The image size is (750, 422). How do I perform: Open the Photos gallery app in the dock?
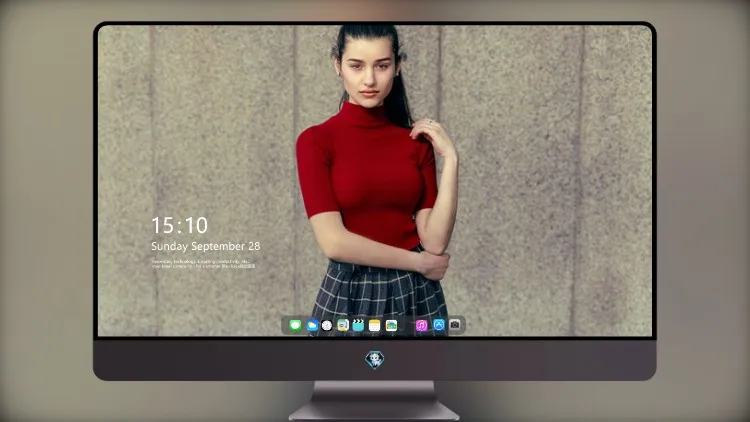[x=391, y=325]
